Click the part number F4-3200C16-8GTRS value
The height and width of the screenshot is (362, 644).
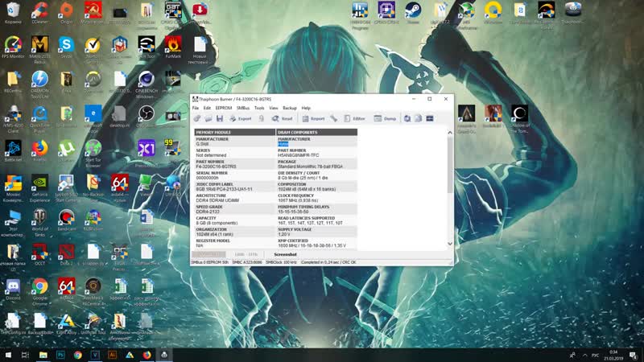[216, 167]
